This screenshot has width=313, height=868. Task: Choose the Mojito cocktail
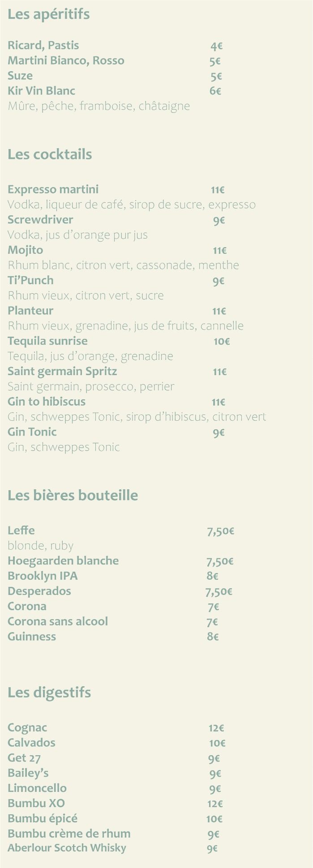26,250
